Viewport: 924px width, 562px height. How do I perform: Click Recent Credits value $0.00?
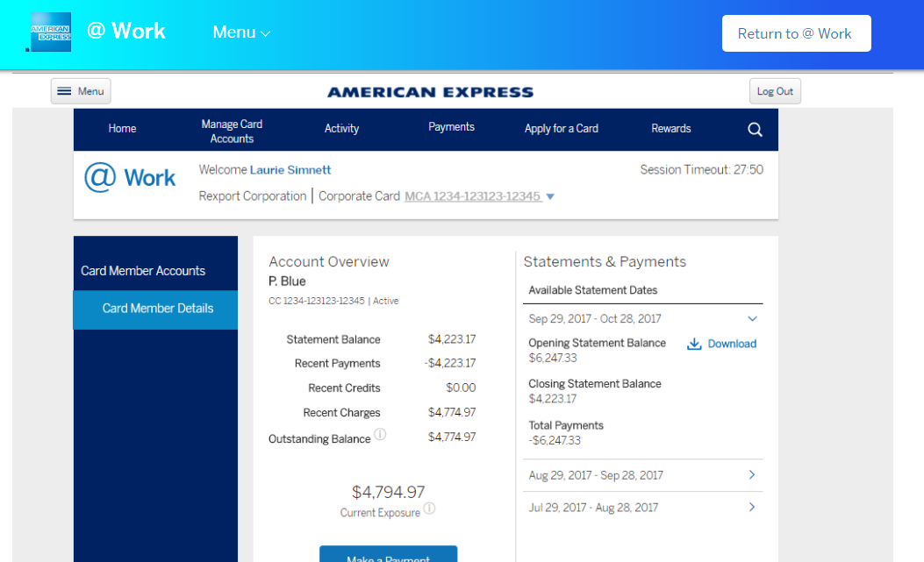pos(461,388)
